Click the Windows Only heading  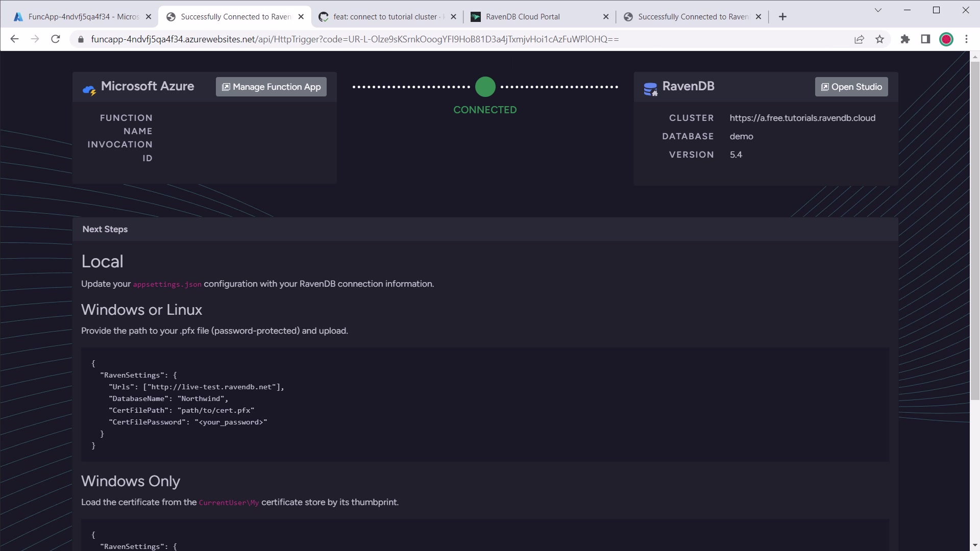pos(130,481)
